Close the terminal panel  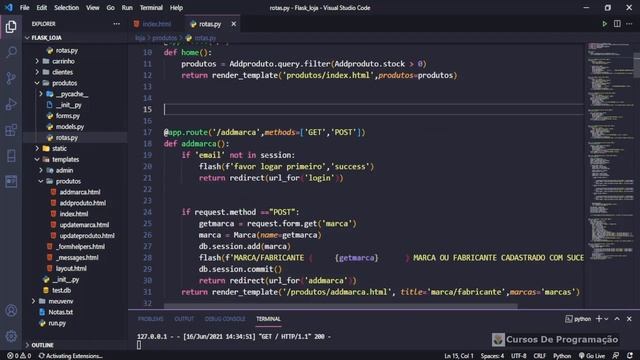point(629,319)
